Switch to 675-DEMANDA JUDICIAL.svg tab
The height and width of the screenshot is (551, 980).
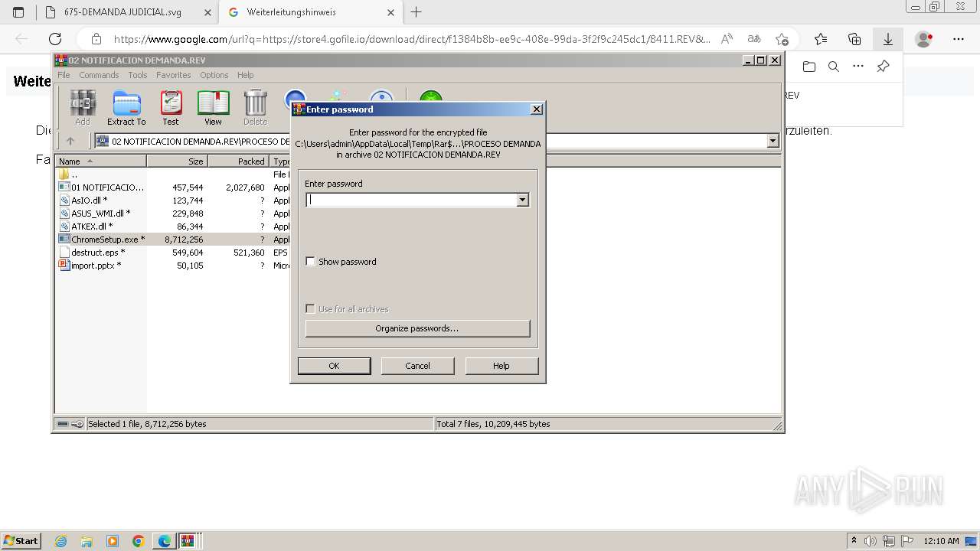[x=127, y=12]
